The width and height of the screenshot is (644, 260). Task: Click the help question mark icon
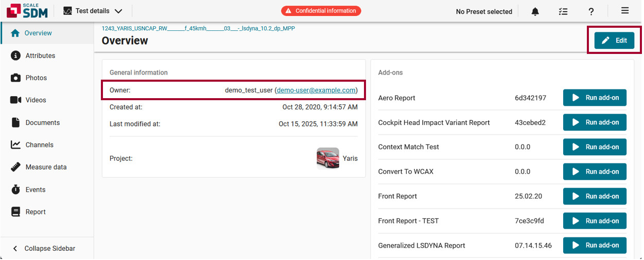591,11
